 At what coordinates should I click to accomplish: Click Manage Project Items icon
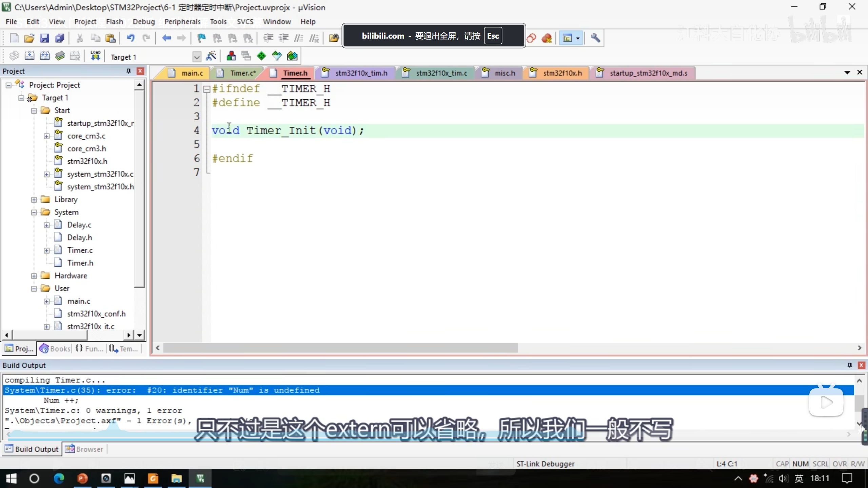pos(231,56)
